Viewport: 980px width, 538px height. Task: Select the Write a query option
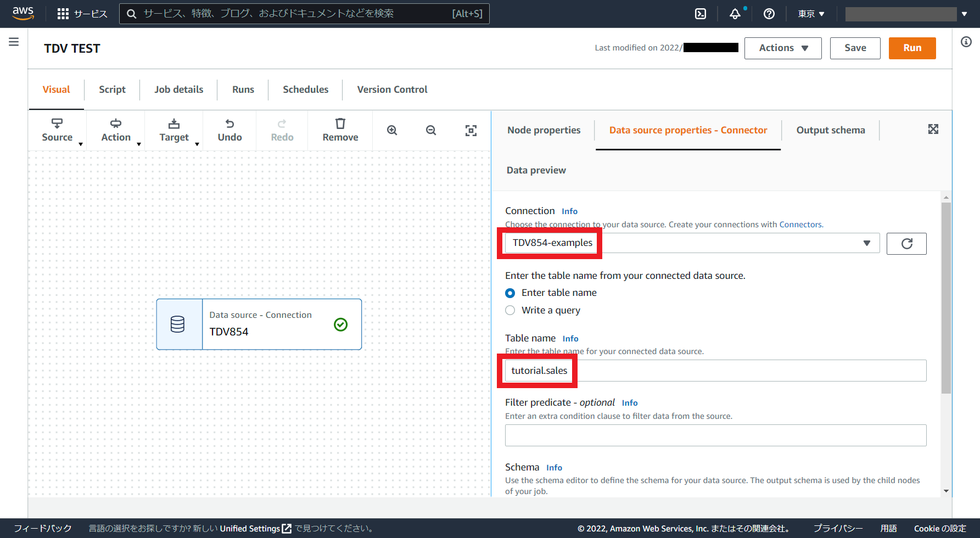click(x=510, y=310)
